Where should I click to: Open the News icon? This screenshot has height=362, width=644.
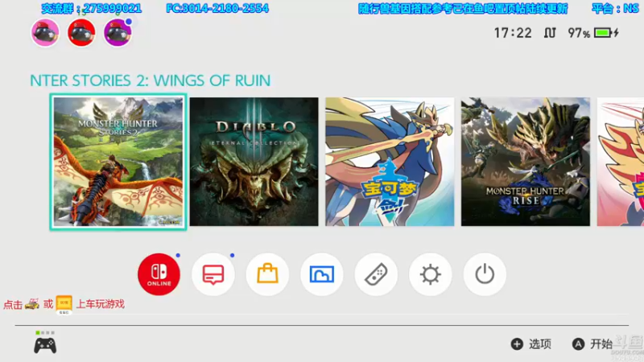[213, 274]
